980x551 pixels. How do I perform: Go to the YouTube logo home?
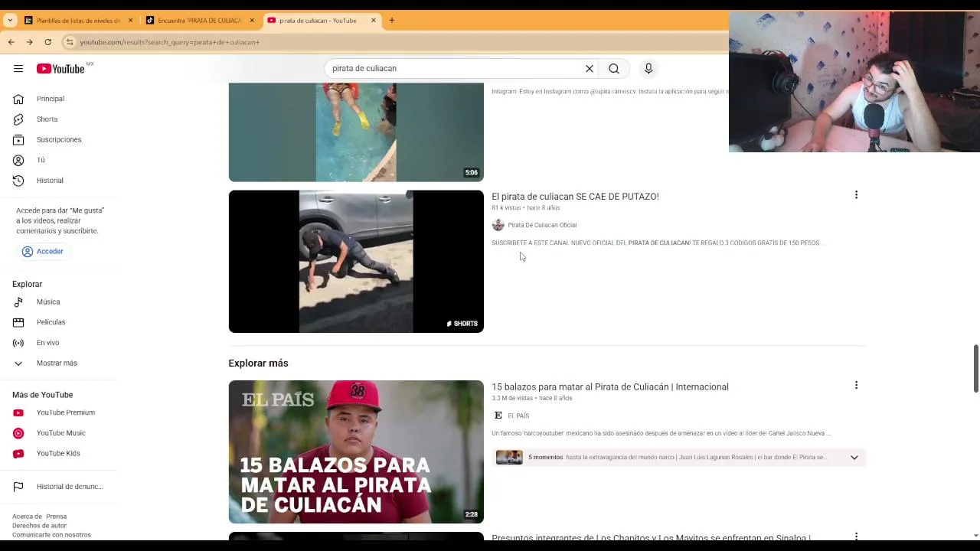60,69
